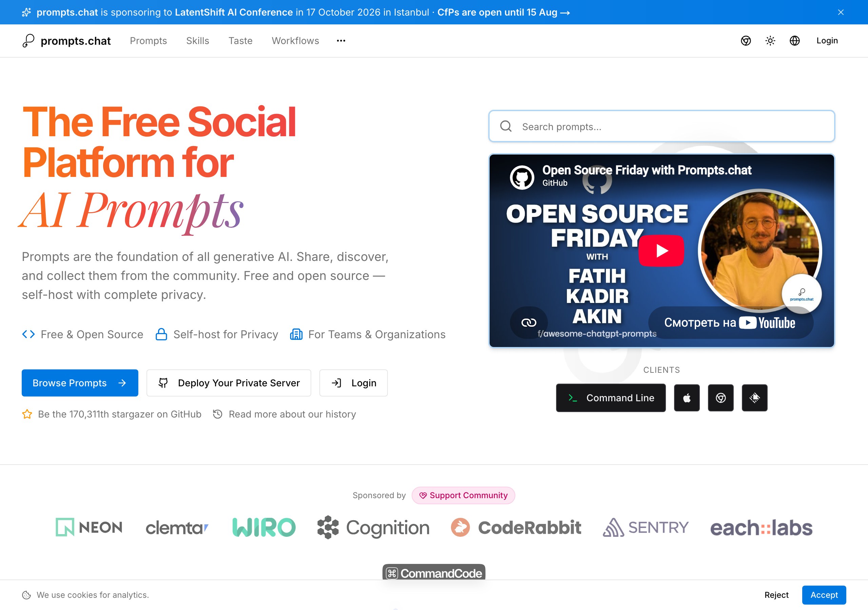
Task: Open the Neon sponsor logo
Action: point(89,527)
